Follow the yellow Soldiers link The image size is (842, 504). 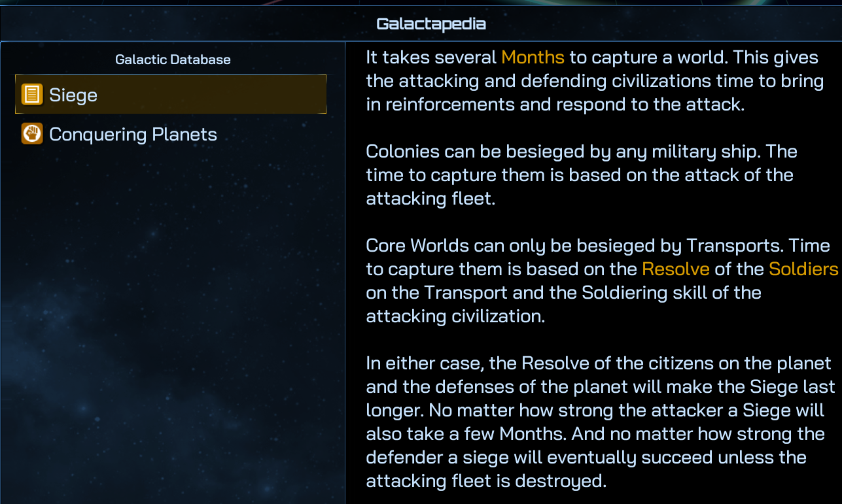[803, 269]
